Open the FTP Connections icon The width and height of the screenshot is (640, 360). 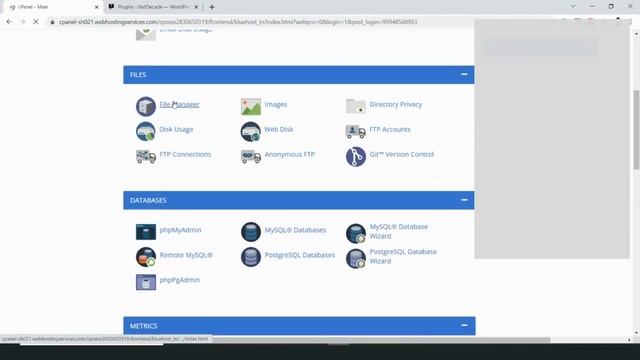point(146,157)
